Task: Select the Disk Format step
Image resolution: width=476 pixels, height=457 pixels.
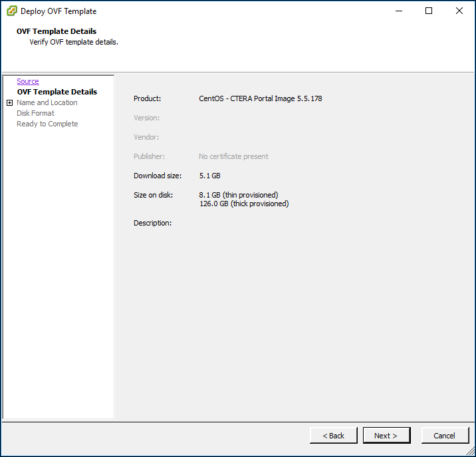Action: click(35, 113)
